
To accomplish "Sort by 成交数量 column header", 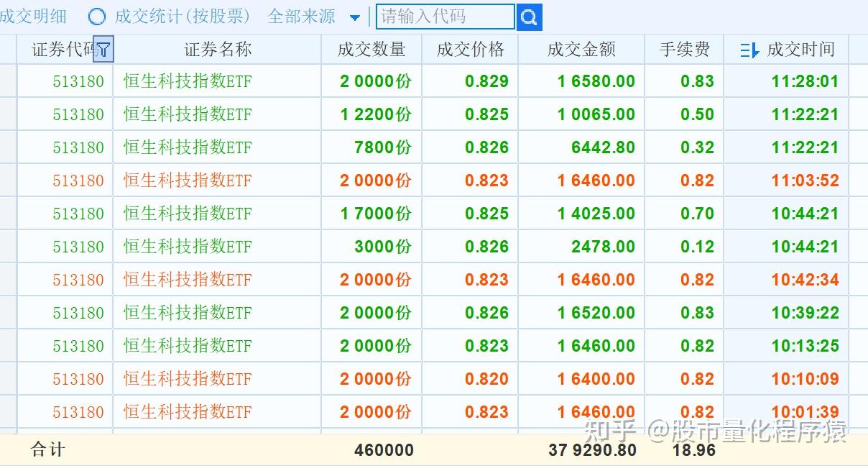I will (x=371, y=50).
